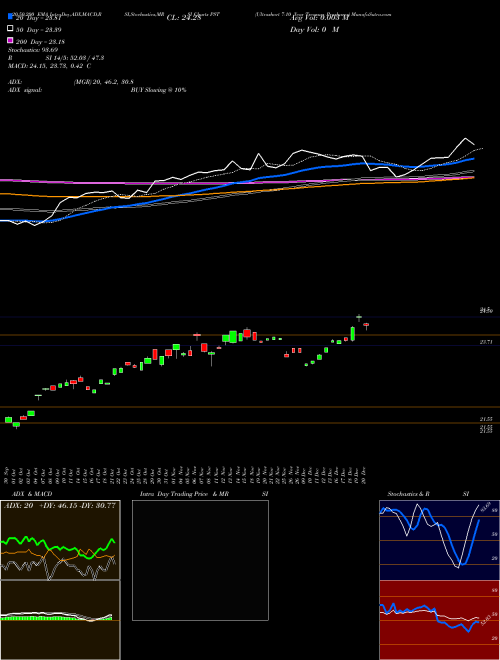Click the '(MGR) 20, 46.2, 30.8' ADX values
Screen dimensions: 500x660
[104, 82]
